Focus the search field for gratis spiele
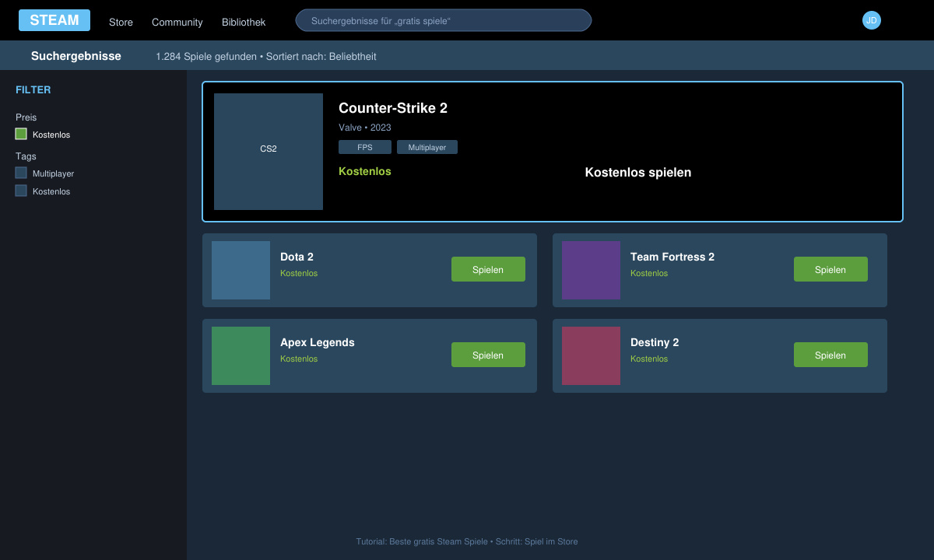Screen dimensions: 934x560 coord(444,20)
